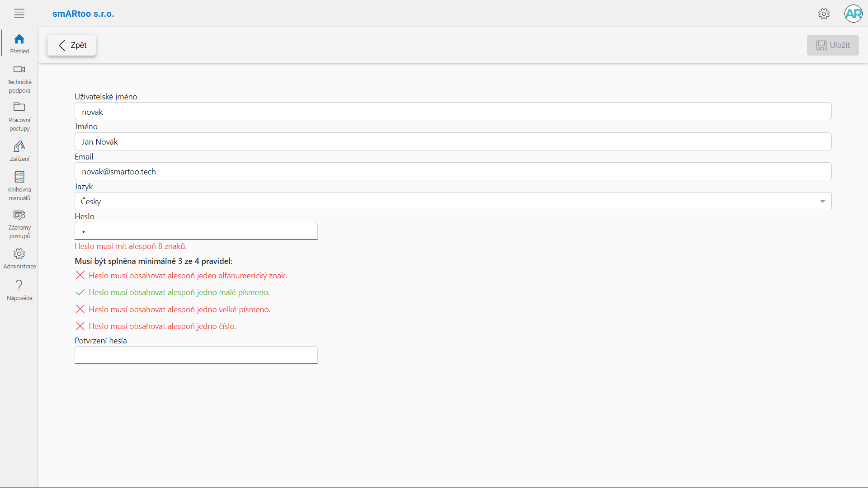Open Nápověda help section
The image size is (868, 488).
click(19, 290)
